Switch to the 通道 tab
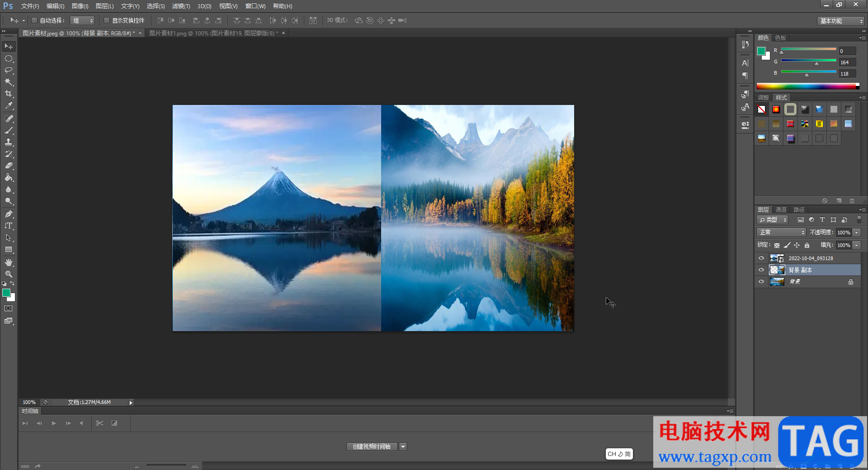 781,209
